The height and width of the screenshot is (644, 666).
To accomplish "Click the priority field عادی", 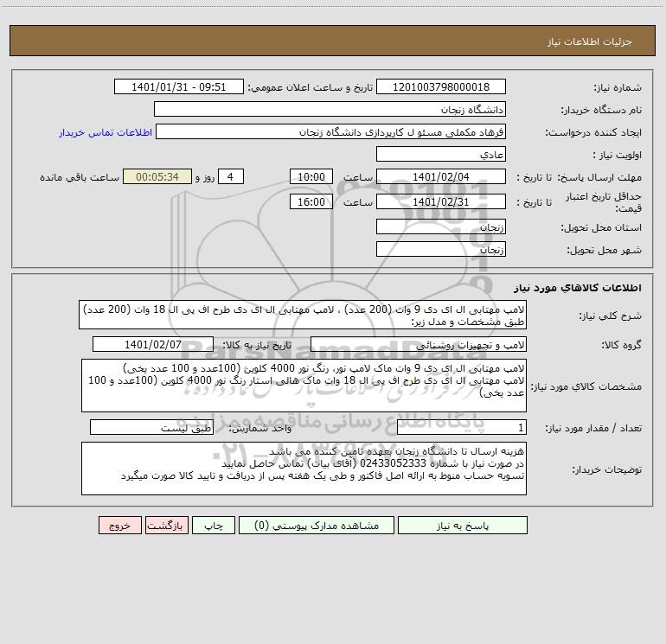I will (441, 154).
